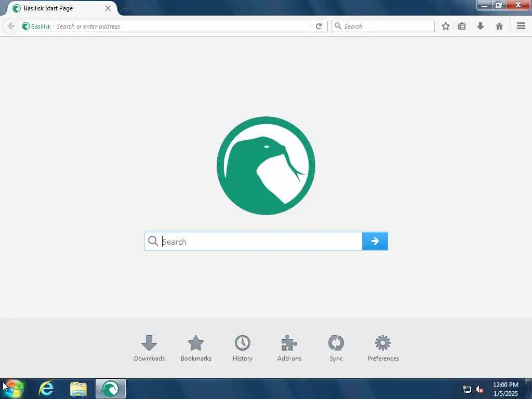The width and height of the screenshot is (532, 399).
Task: Click the Show desktop strip
Action: (528, 389)
